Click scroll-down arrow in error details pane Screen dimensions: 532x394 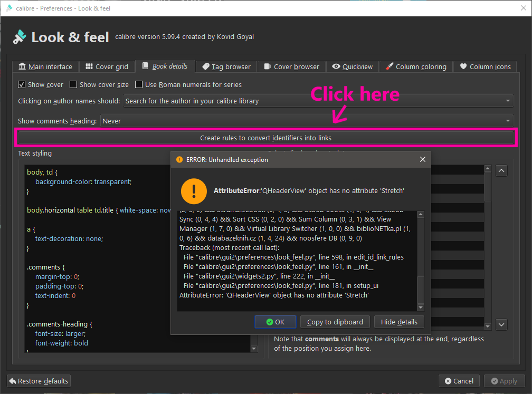tap(421, 307)
